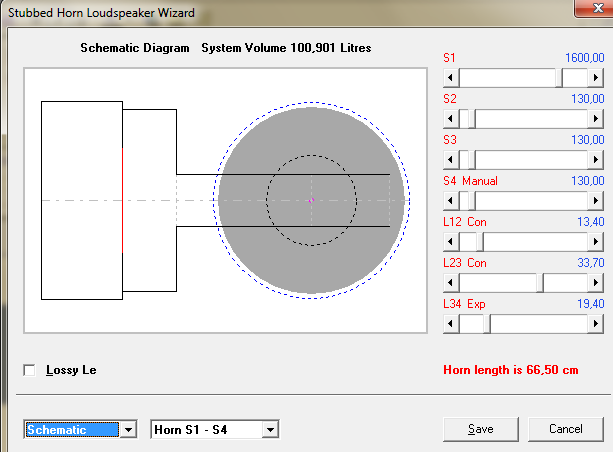Click the red driver line in the schematic

tap(122, 200)
